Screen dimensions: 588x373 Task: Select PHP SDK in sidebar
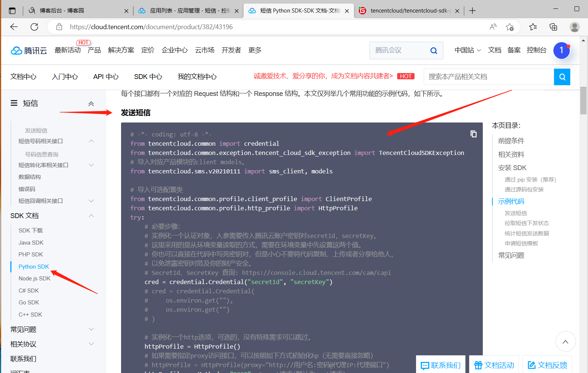click(x=31, y=255)
